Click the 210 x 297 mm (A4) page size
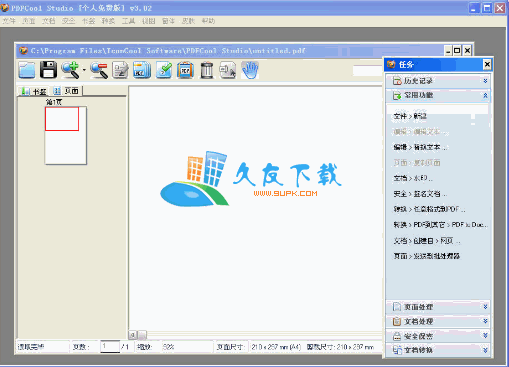Viewport: 509px width, 367px height. (276, 347)
